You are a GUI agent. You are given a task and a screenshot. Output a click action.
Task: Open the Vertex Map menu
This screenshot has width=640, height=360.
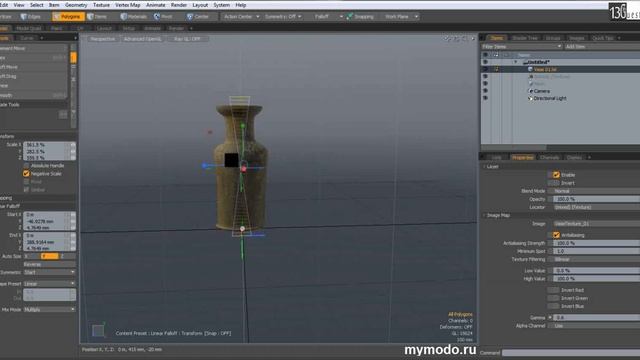pyautogui.click(x=128, y=5)
